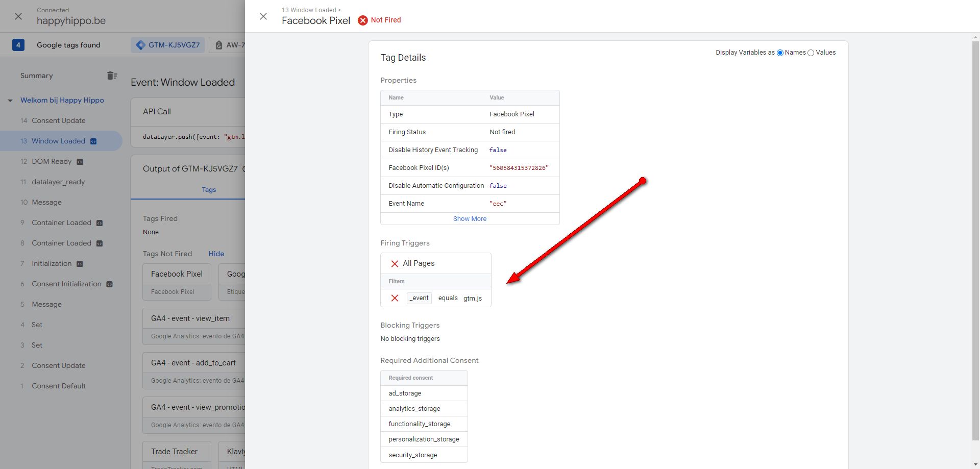Select the Values display option
Image resolution: width=980 pixels, height=469 pixels.
tap(811, 53)
